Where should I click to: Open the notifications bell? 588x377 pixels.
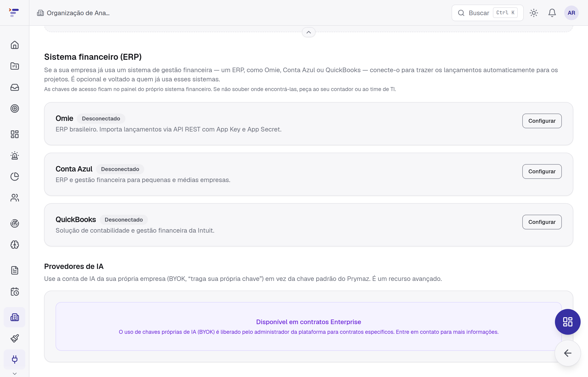(552, 13)
